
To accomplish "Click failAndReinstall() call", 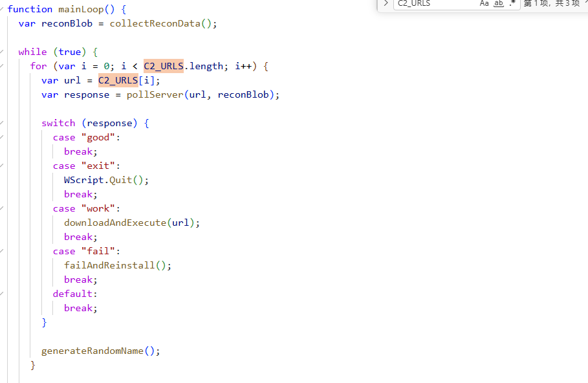I will 114,266.
